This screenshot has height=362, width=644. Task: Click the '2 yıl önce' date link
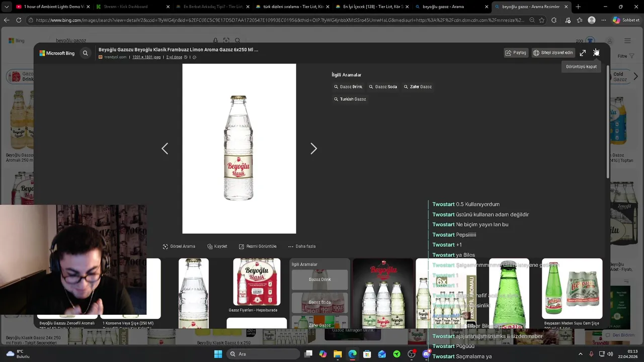coord(174,57)
